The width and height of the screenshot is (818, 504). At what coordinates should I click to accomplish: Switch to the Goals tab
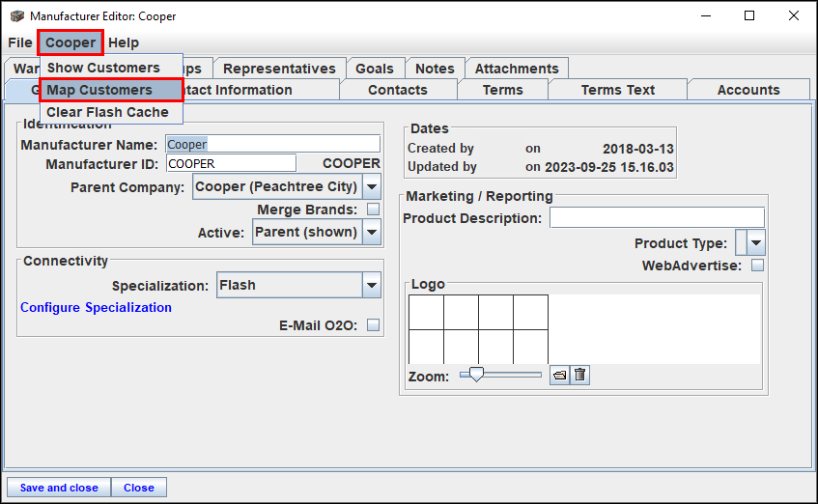point(375,69)
